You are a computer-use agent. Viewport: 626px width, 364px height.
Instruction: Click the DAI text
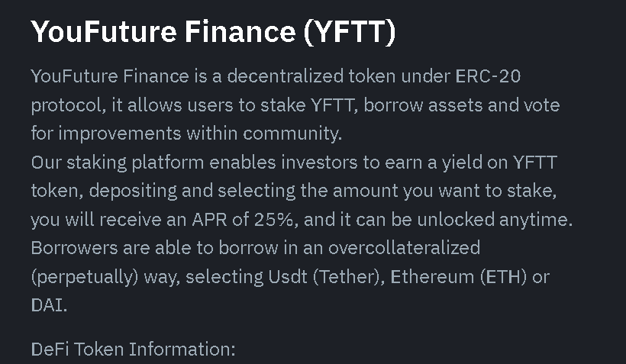click(49, 306)
